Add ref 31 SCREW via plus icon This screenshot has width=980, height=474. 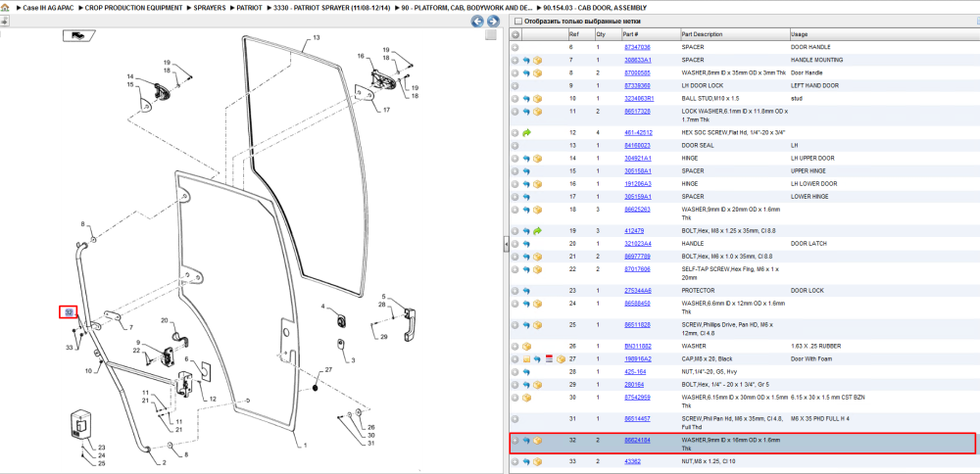(x=515, y=418)
